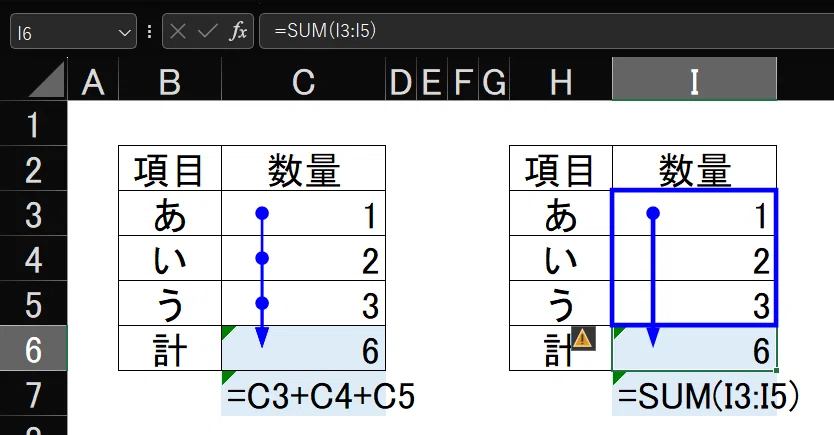Viewport: 834px width, 435px height.
Task: Click cell I7 text =SUM(I3:I5)
Action: 707,395
